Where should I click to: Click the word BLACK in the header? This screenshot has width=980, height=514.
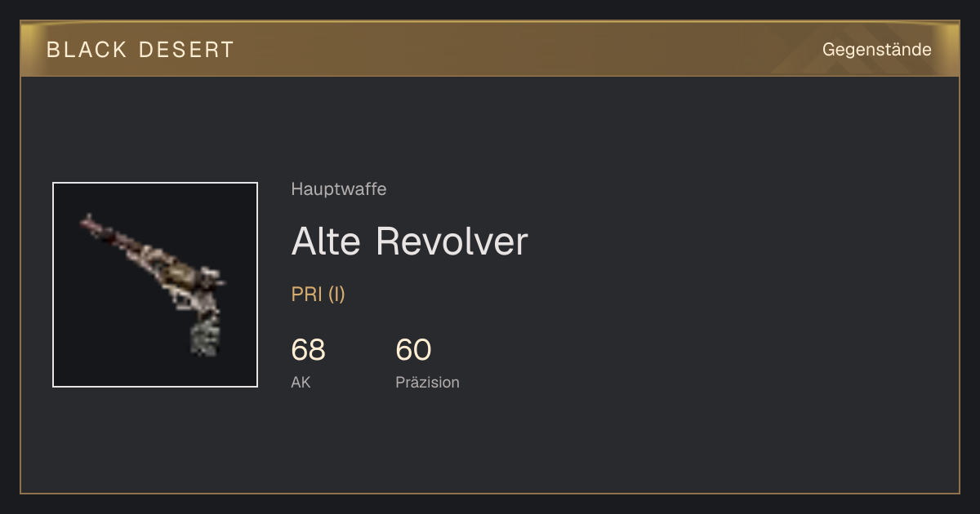(87, 50)
